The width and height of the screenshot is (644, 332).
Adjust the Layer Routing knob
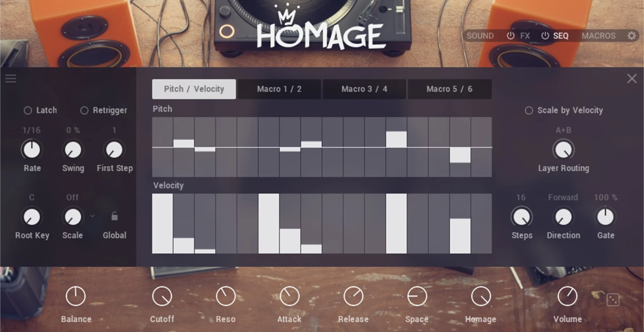click(563, 149)
